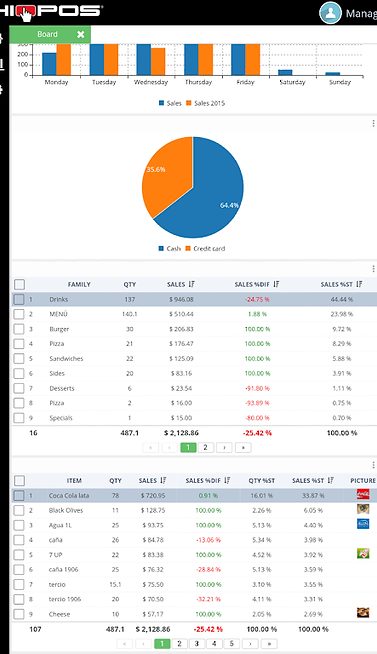Open the Manager user avatar
Viewport: 377px width, 654px height.
[x=330, y=13]
